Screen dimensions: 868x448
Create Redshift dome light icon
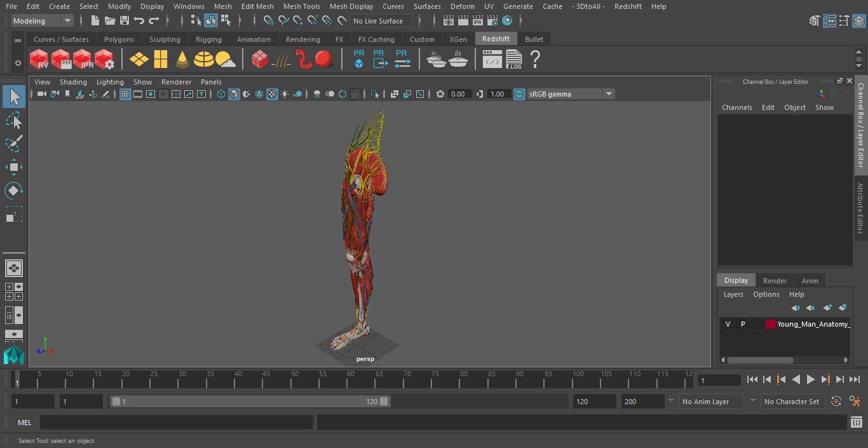204,60
